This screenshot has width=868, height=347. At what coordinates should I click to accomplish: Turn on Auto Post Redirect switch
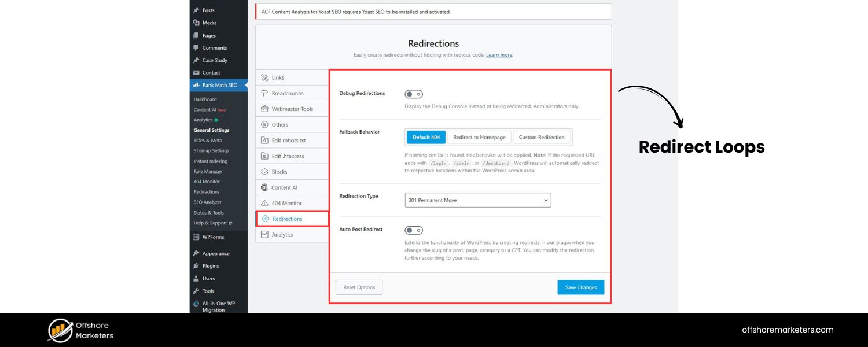pyautogui.click(x=414, y=230)
